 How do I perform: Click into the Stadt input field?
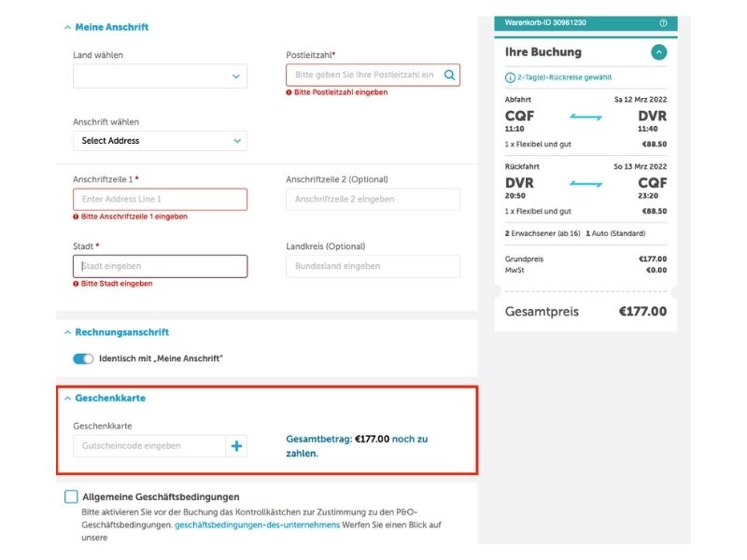(x=160, y=266)
